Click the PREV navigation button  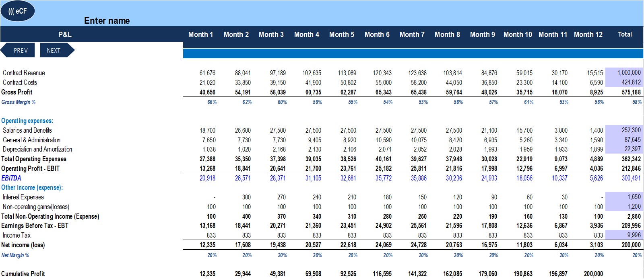[18, 50]
